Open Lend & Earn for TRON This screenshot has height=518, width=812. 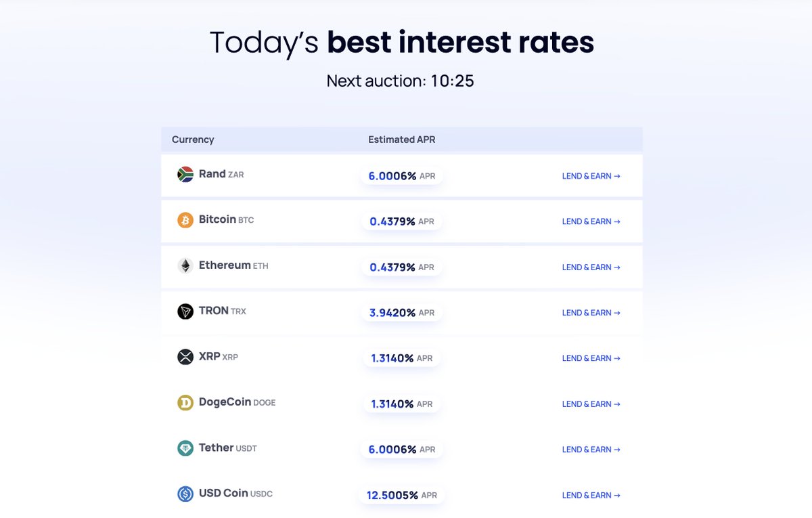[x=591, y=313]
